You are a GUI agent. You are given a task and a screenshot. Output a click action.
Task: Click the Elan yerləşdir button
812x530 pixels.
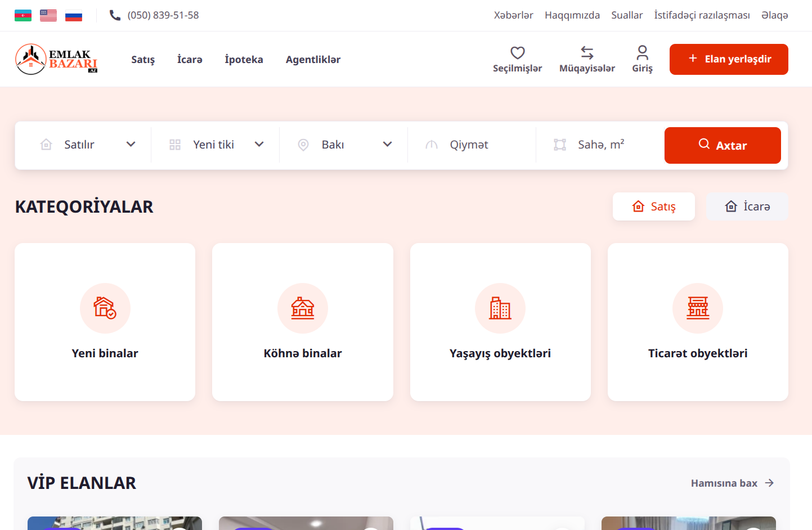[x=728, y=59]
